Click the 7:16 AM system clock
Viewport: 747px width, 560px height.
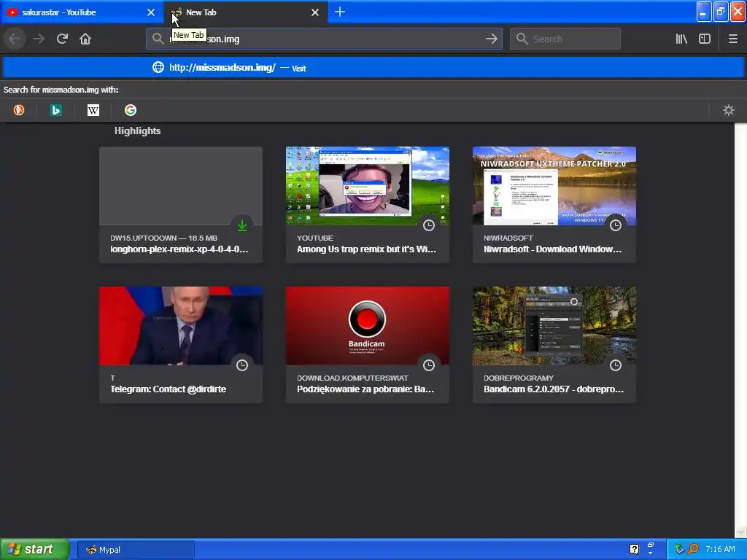(x=720, y=550)
